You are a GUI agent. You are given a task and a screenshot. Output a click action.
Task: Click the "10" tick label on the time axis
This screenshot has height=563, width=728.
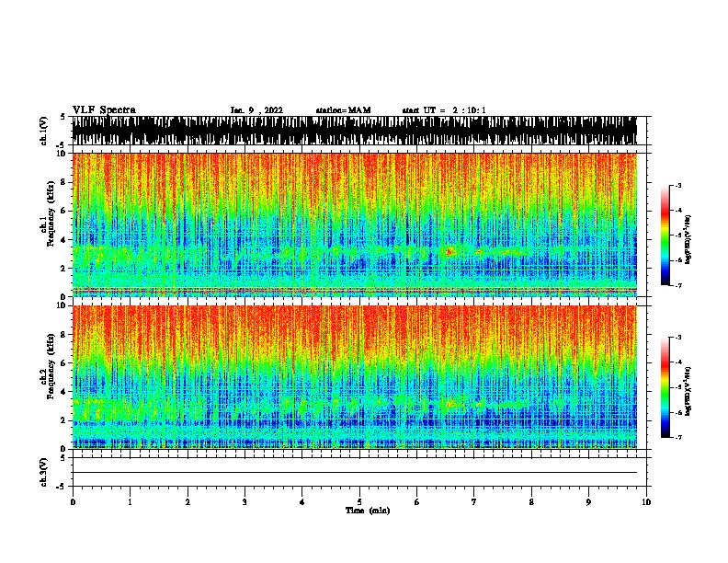click(x=646, y=501)
